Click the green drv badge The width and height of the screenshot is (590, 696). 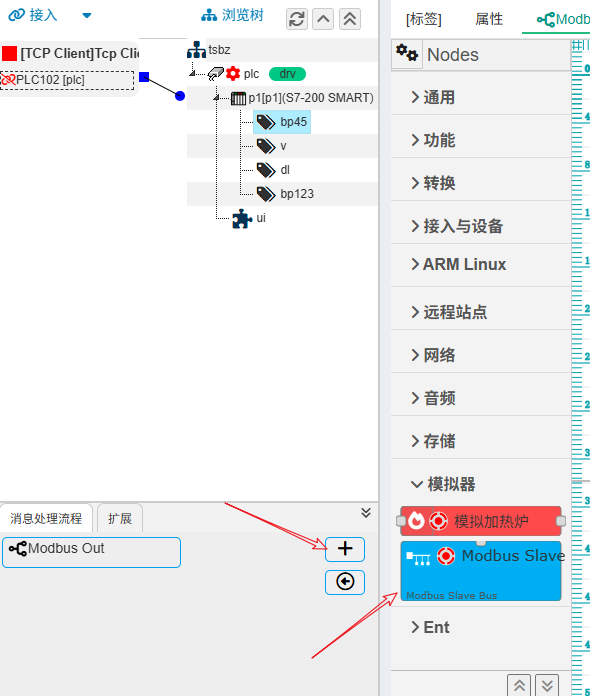[287, 74]
